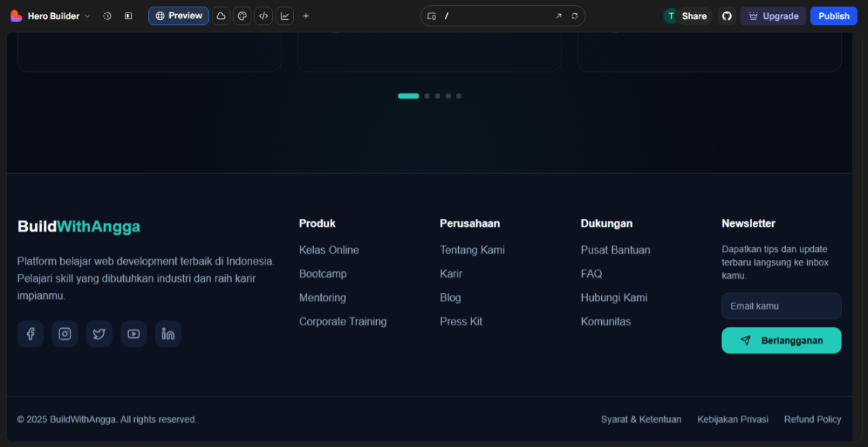Image resolution: width=868 pixels, height=447 pixels.
Task: Open the design palette icon
Action: pos(242,16)
